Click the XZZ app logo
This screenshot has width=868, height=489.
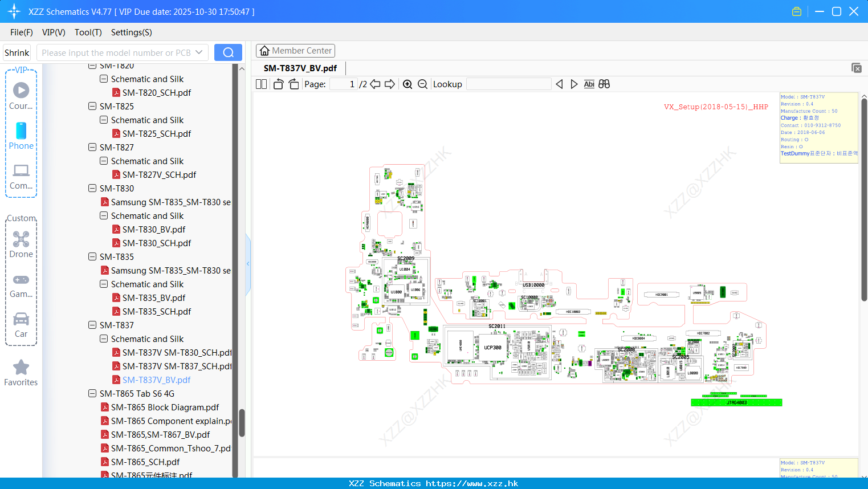pos(14,11)
